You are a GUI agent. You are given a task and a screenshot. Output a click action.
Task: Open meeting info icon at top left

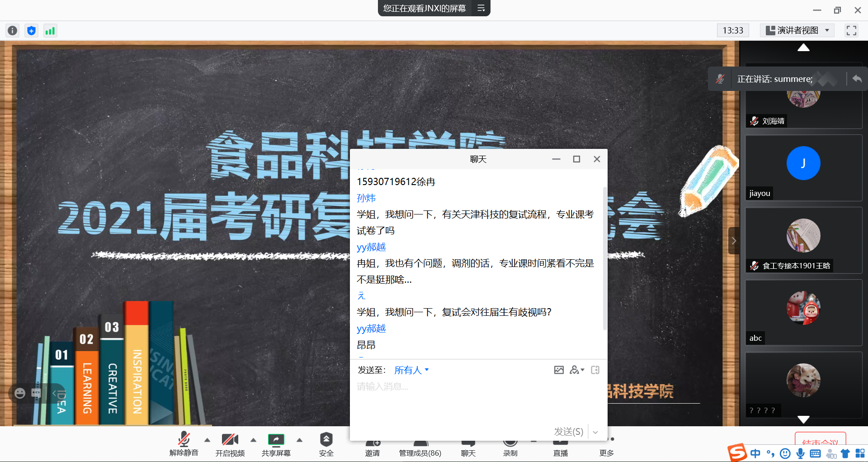[x=13, y=30]
